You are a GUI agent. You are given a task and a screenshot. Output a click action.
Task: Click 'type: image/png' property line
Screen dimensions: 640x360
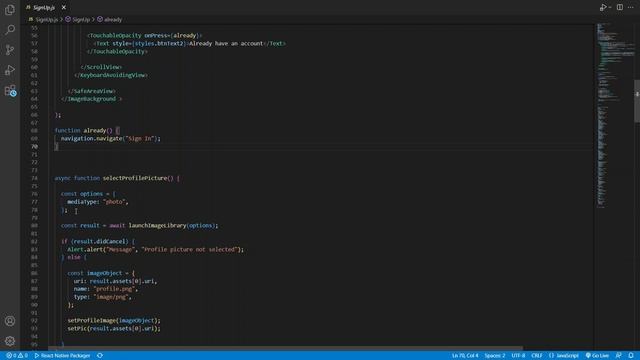pyautogui.click(x=102, y=297)
